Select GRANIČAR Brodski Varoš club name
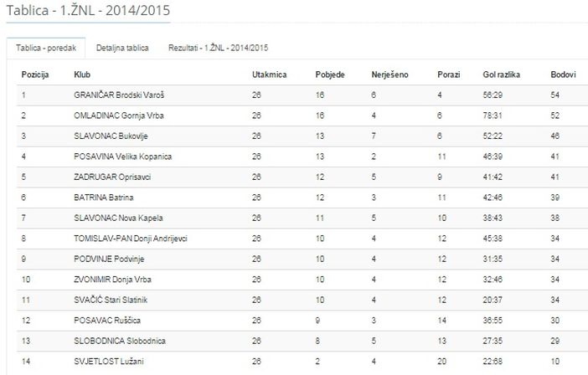This screenshot has height=375, width=588. 119,95
